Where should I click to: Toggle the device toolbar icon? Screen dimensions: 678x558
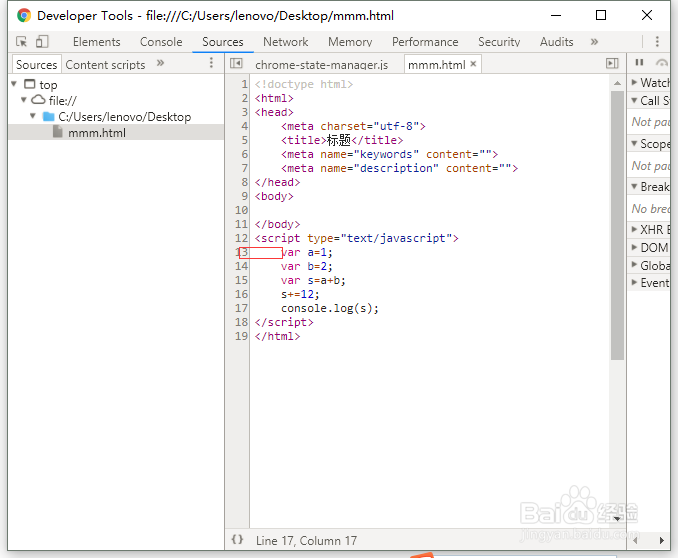(x=42, y=42)
